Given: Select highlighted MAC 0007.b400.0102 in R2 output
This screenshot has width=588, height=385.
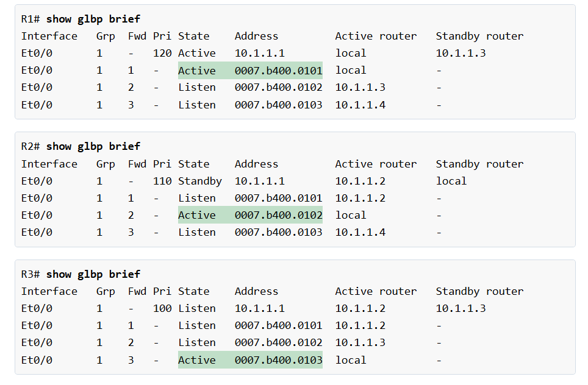Looking at the screenshot, I should pos(278,215).
